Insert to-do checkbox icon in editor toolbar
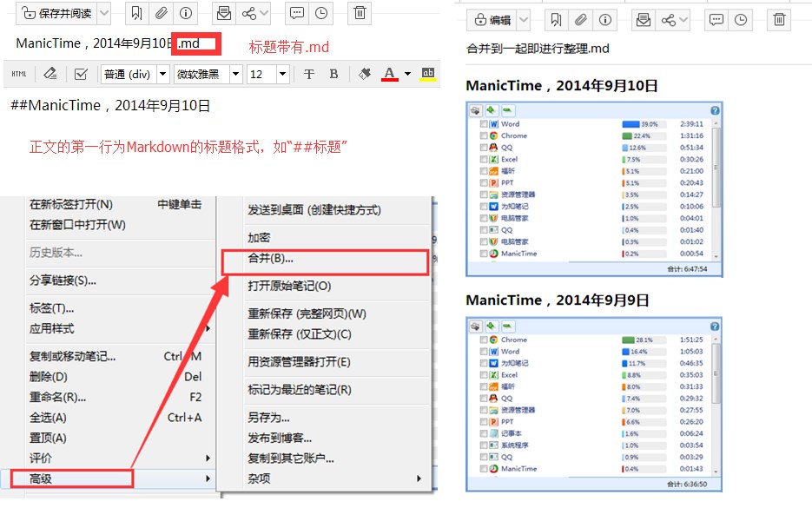The width and height of the screenshot is (812, 508). click(x=81, y=74)
